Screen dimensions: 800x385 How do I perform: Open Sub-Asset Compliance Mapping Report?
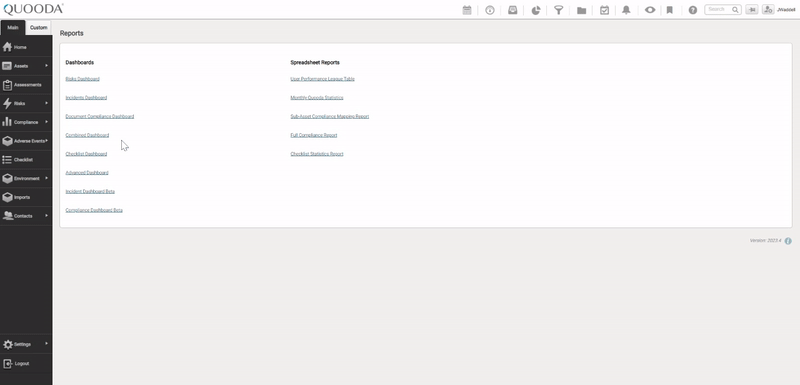(330, 117)
